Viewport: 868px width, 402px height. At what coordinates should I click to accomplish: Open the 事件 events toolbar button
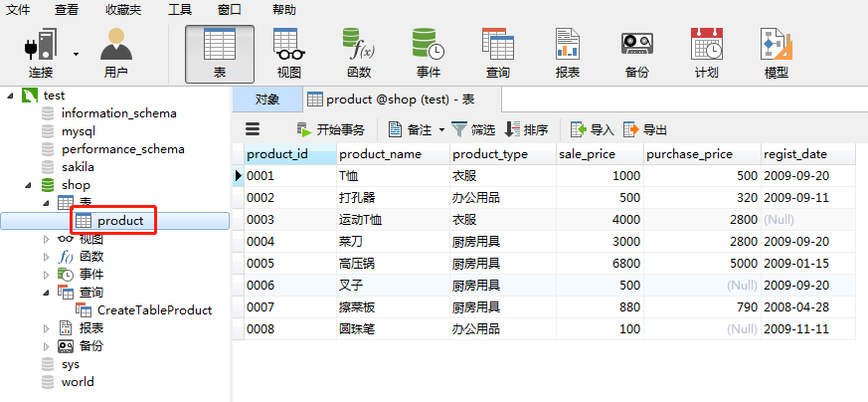(x=428, y=54)
